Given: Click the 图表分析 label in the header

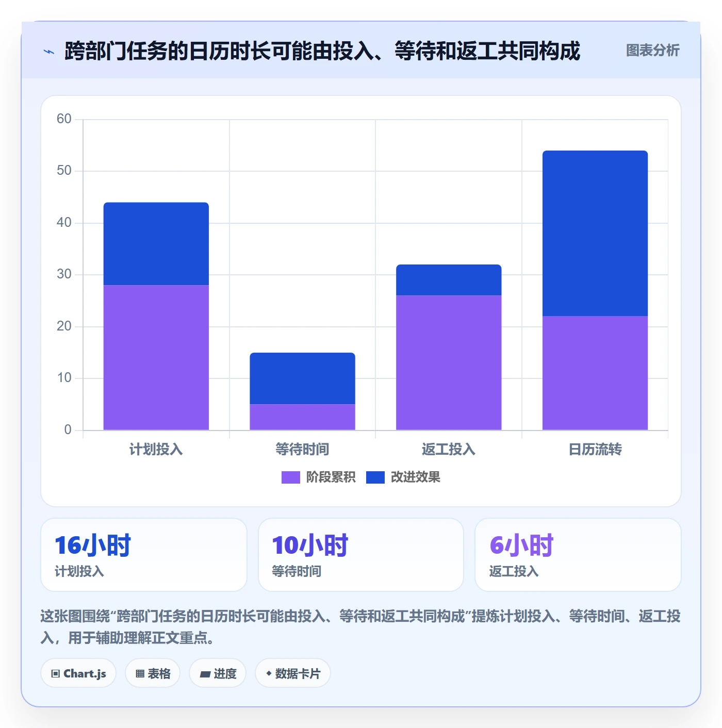Looking at the screenshot, I should click(652, 51).
